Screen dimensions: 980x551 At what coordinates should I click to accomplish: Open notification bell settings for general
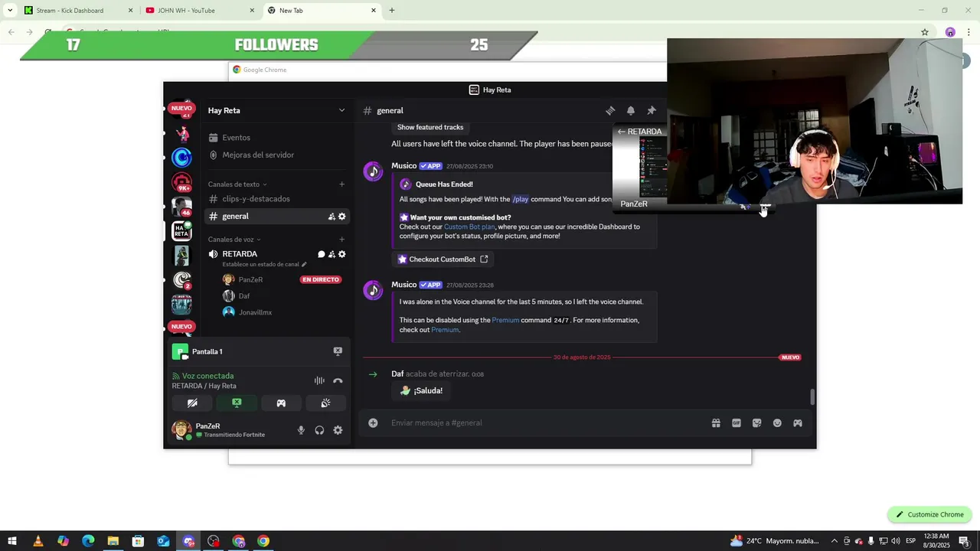click(631, 110)
